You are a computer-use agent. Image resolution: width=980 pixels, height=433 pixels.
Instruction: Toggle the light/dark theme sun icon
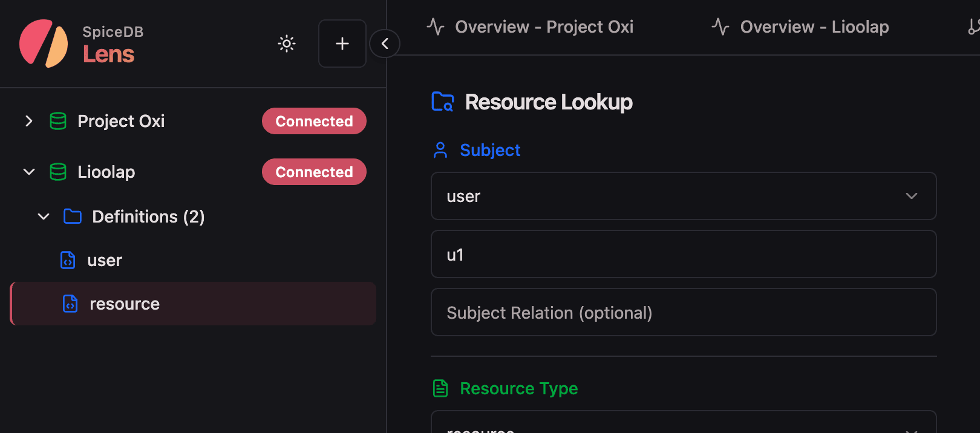pyautogui.click(x=287, y=44)
